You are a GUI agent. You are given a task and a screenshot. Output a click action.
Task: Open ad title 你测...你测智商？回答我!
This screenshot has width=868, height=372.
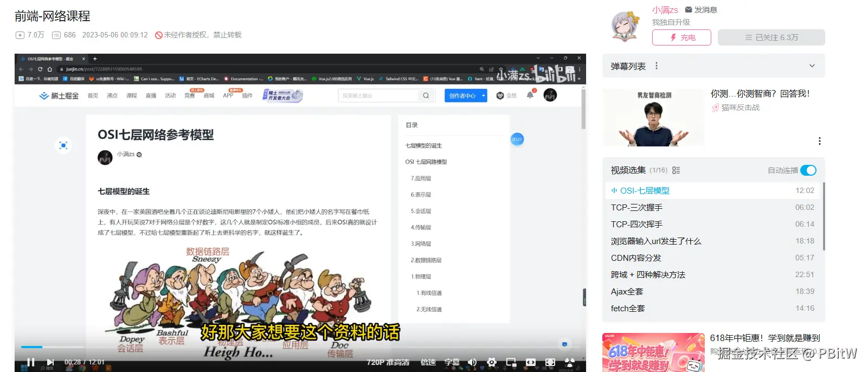[760, 93]
